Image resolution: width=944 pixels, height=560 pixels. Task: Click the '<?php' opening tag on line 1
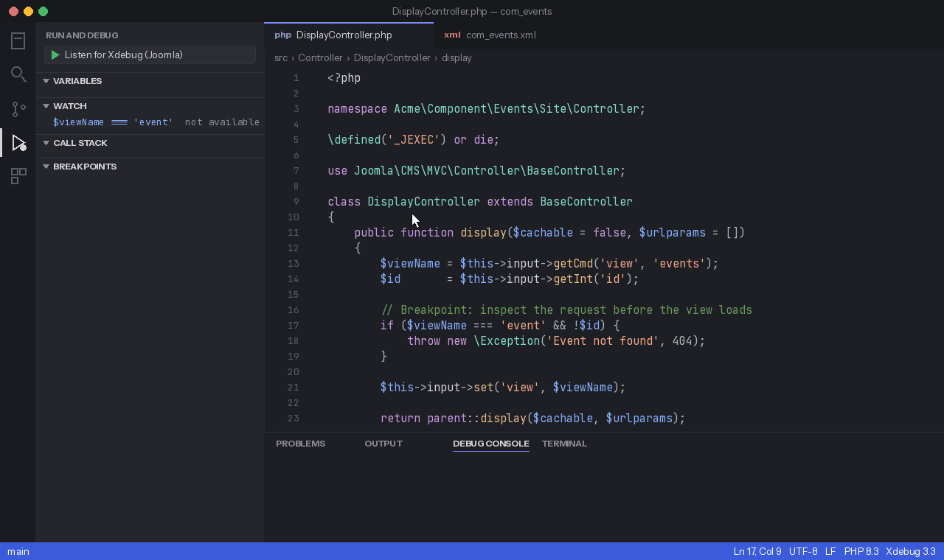pyautogui.click(x=344, y=77)
